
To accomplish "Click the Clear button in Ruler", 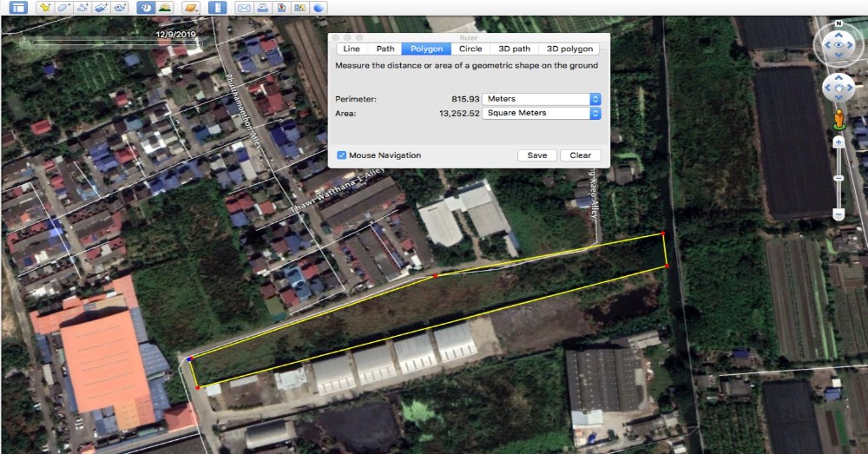I will [580, 155].
